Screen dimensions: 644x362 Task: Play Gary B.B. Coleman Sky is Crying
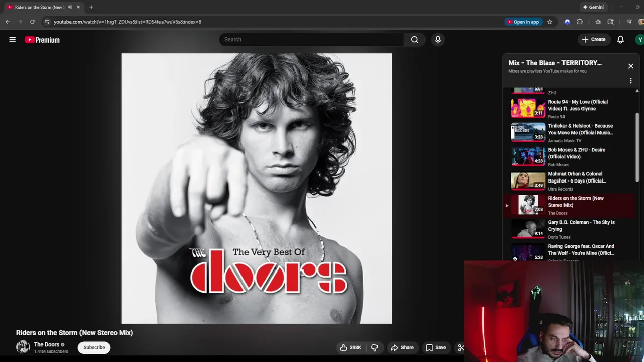point(570,229)
